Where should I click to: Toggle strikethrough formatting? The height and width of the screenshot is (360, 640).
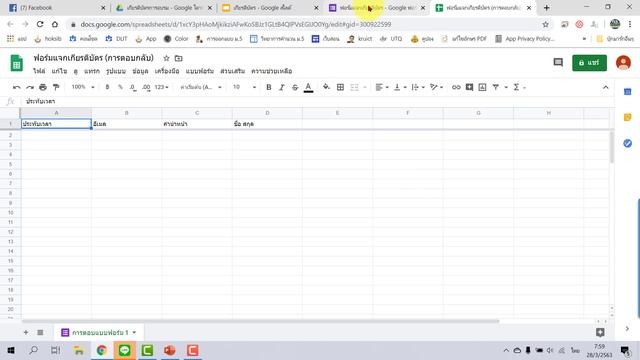295,87
